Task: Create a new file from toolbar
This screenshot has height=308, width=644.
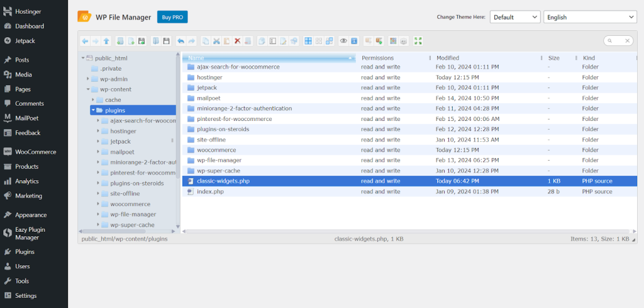Action: pos(131,41)
